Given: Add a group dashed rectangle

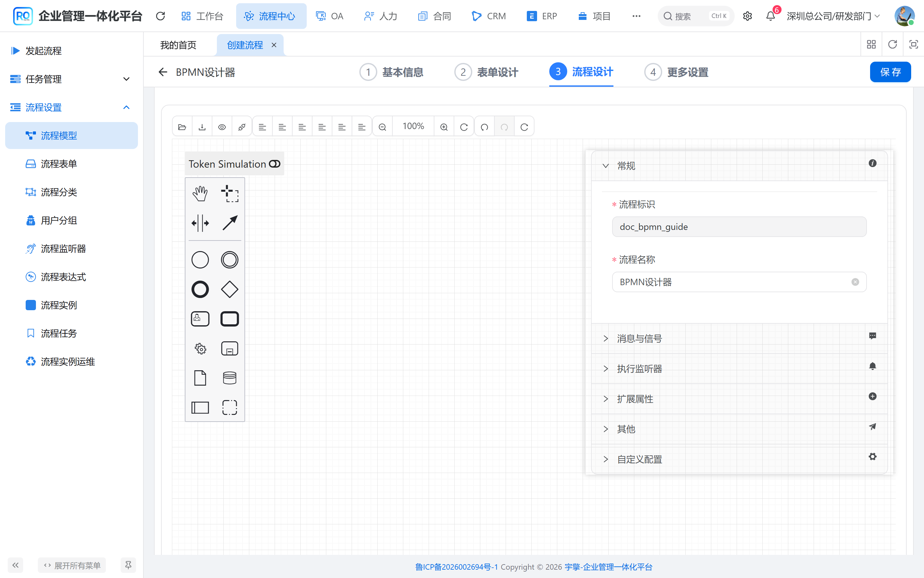Looking at the screenshot, I should [229, 407].
